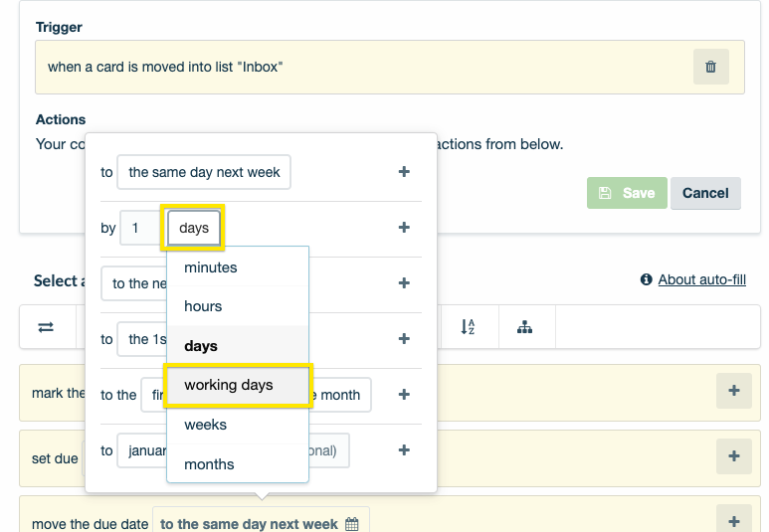Screen dimensions: 769x532
Task: Add the 'by 1 days' option with plus
Action: point(404,227)
